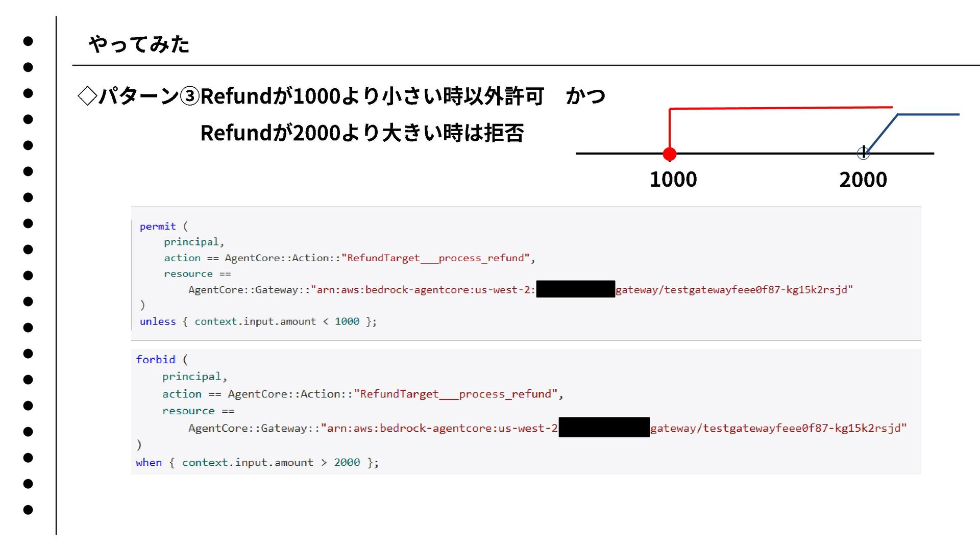Click the 'forbid' keyword in the second code block

click(156, 360)
